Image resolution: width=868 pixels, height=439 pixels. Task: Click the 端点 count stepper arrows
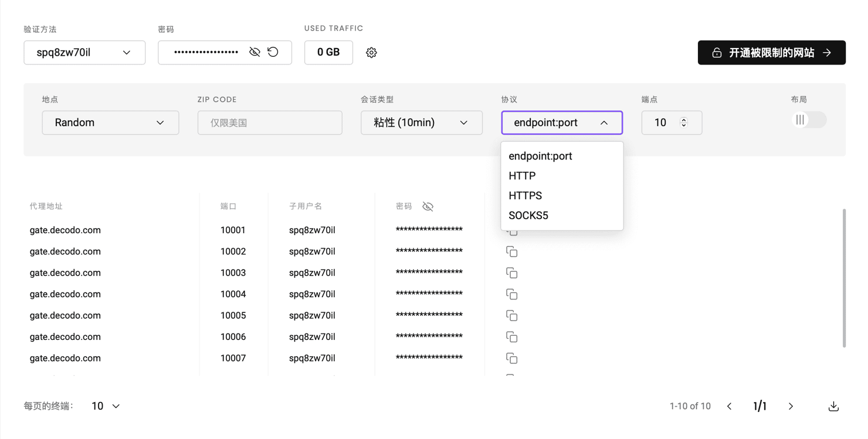point(684,122)
